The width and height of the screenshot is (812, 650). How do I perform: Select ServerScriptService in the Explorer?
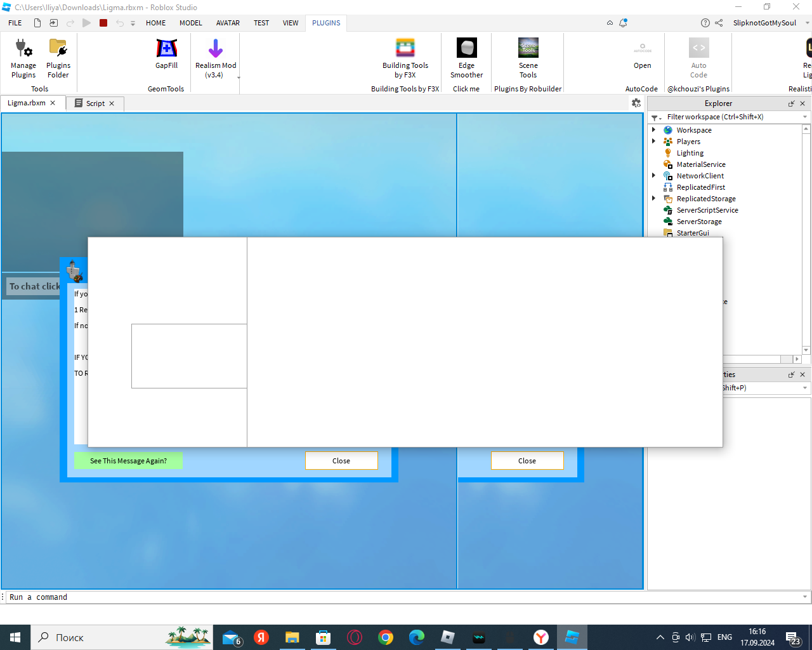click(x=707, y=210)
